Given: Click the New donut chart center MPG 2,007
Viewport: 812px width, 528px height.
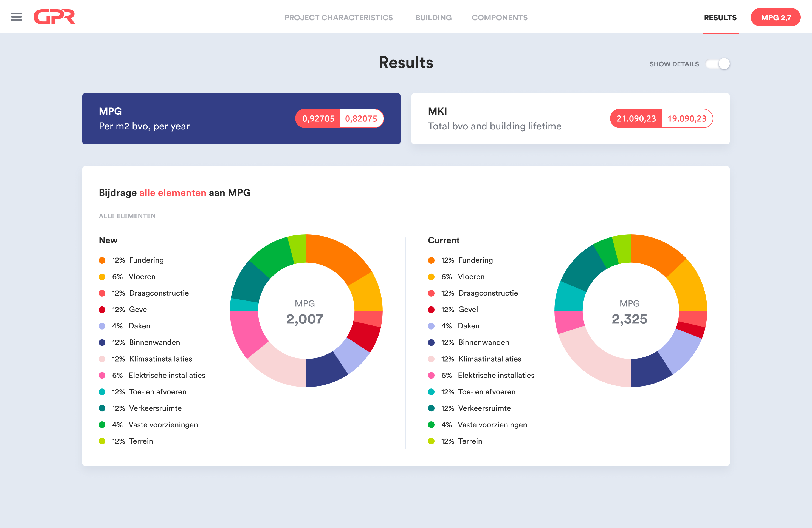Looking at the screenshot, I should point(305,312).
